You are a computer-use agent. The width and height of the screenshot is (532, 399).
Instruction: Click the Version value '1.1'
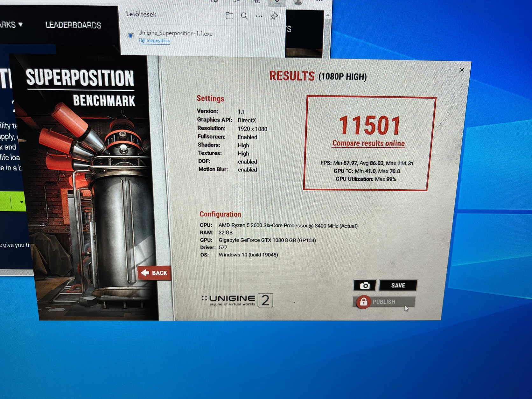click(241, 112)
